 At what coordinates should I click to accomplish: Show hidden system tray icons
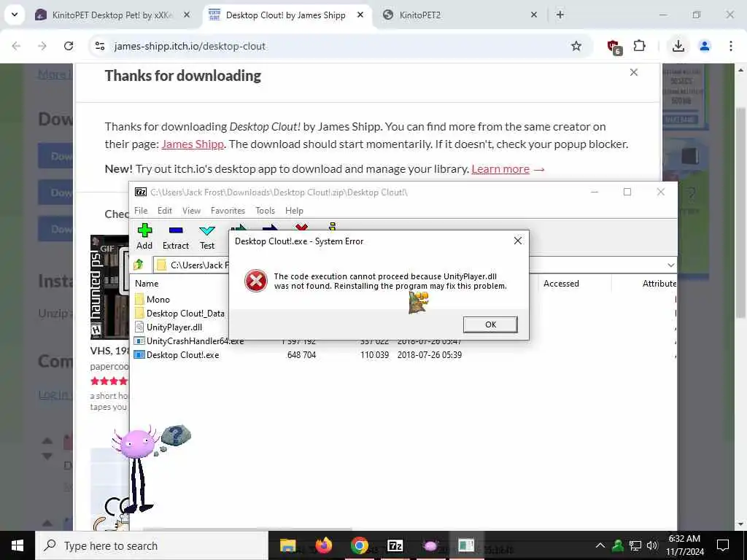(600, 545)
